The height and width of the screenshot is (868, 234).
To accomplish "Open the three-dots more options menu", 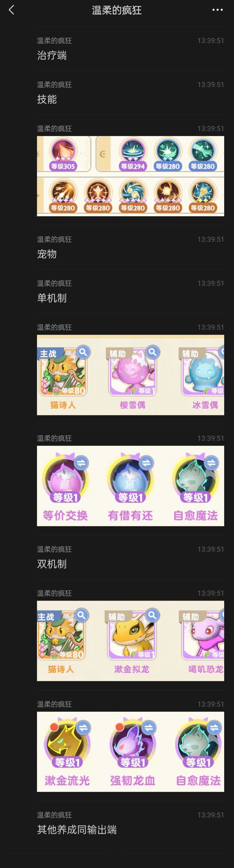I will click(x=217, y=10).
